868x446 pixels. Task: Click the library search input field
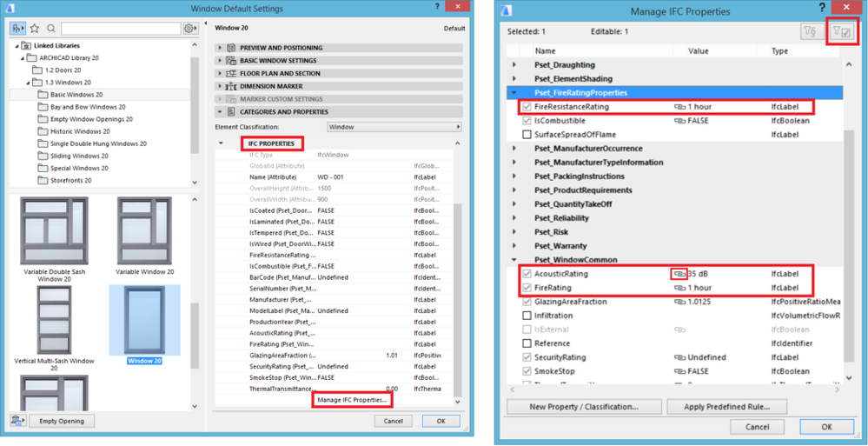coord(121,29)
